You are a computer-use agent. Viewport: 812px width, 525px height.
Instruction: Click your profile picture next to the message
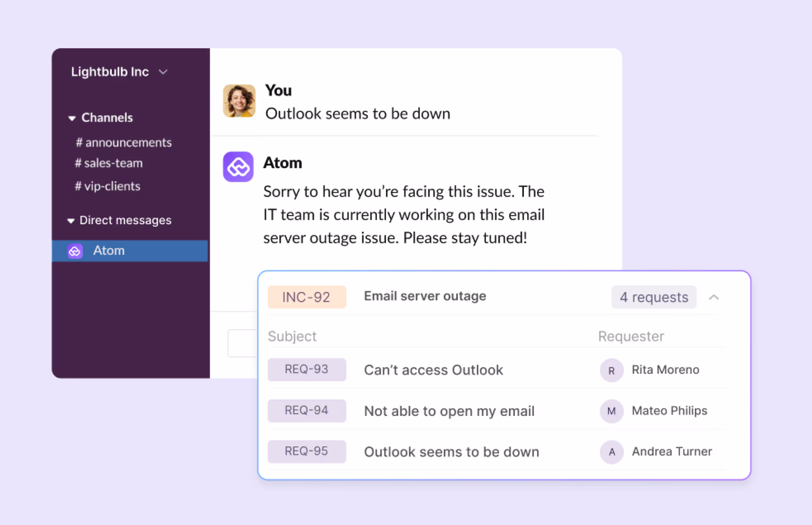tap(238, 101)
